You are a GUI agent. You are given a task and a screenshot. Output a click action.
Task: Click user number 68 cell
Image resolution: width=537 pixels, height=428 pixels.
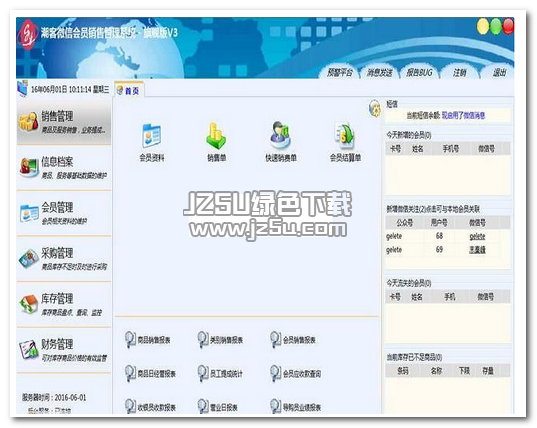439,236
